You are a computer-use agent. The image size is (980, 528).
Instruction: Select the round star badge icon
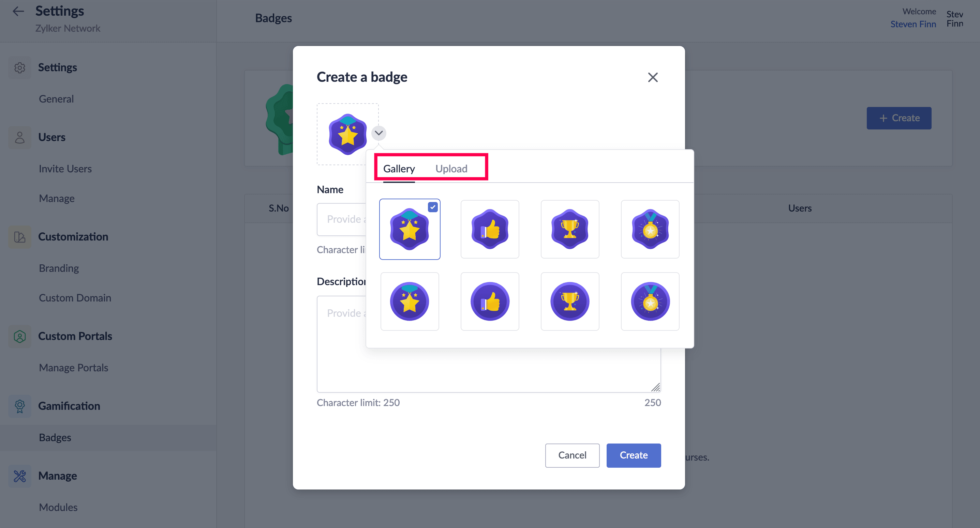click(x=409, y=301)
